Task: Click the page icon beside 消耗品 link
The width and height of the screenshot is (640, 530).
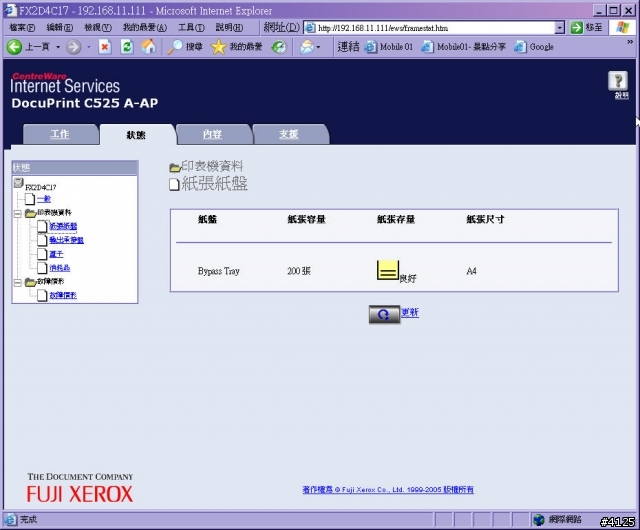Action: point(42,268)
